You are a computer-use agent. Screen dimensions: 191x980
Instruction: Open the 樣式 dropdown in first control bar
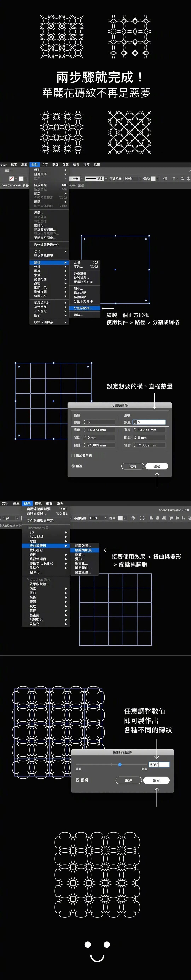click(x=157, y=178)
